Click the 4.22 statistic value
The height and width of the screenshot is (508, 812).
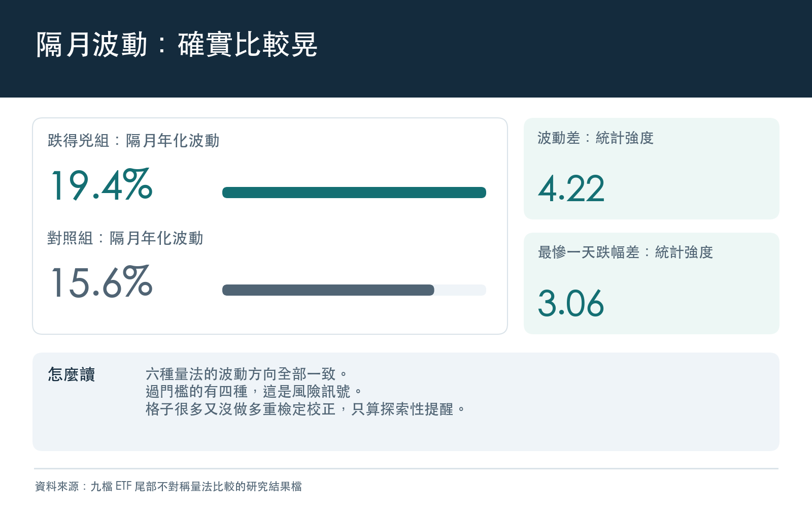(x=571, y=189)
